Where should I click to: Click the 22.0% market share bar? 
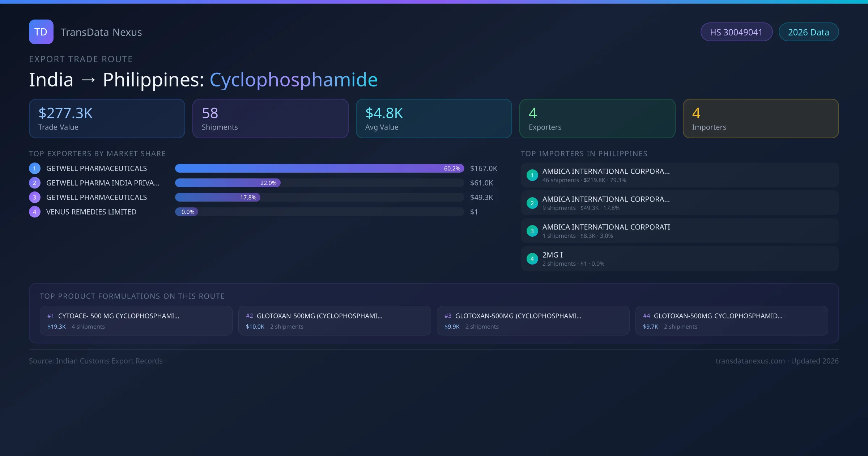tap(228, 183)
